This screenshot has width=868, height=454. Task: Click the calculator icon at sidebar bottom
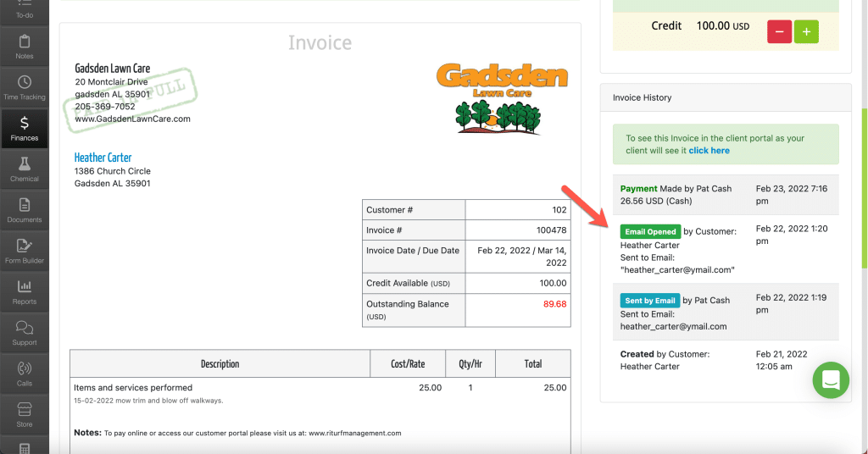point(25,448)
